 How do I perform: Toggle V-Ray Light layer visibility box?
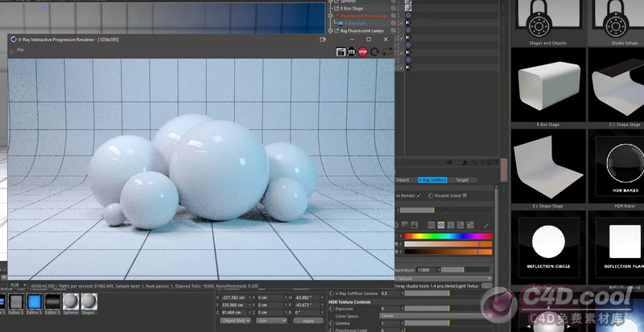coord(393,23)
